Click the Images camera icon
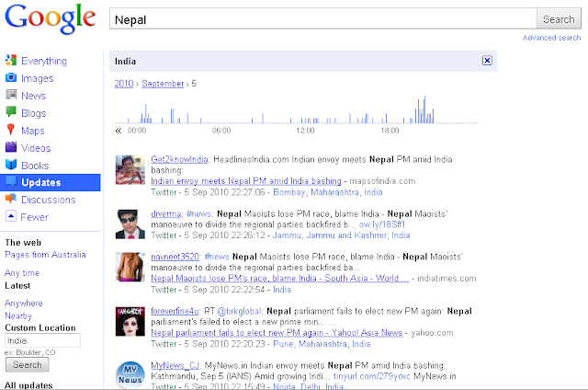The height and width of the screenshot is (390, 588). [11, 77]
